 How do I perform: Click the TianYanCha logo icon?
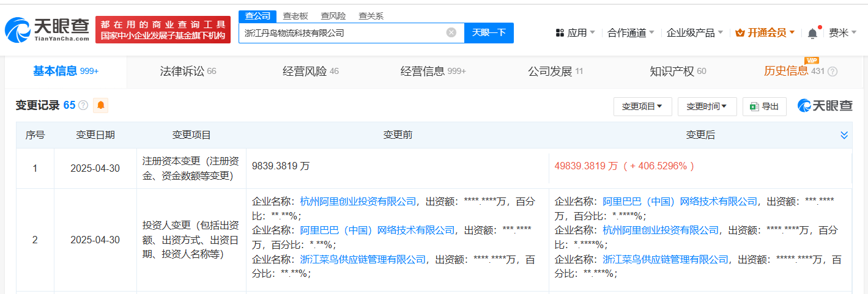point(17,29)
